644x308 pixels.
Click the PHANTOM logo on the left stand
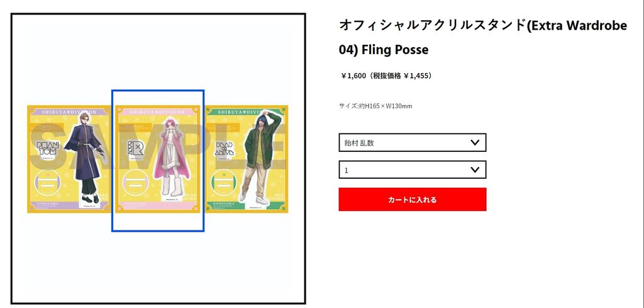point(45,150)
